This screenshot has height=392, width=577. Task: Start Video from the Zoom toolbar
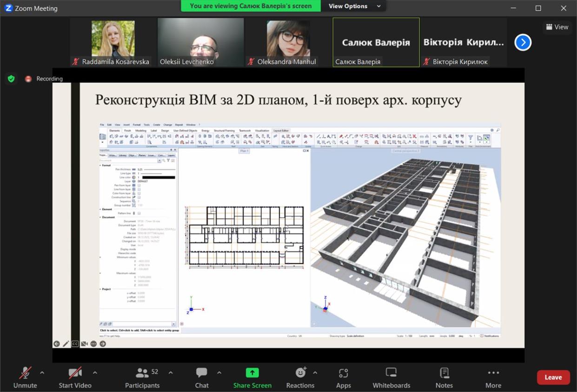click(75, 377)
